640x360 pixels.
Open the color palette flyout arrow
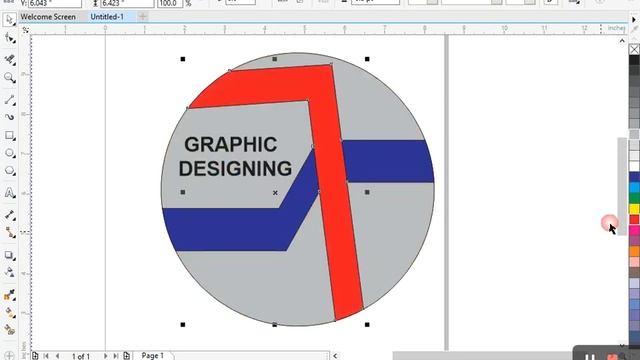634,20
